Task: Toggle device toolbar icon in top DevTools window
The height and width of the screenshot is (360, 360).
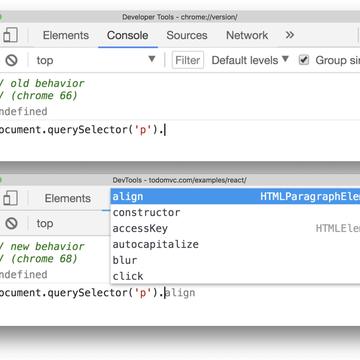Action: [x=10, y=35]
